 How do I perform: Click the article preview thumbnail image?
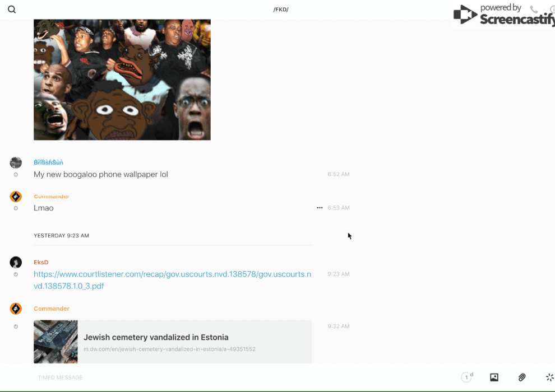tap(55, 342)
